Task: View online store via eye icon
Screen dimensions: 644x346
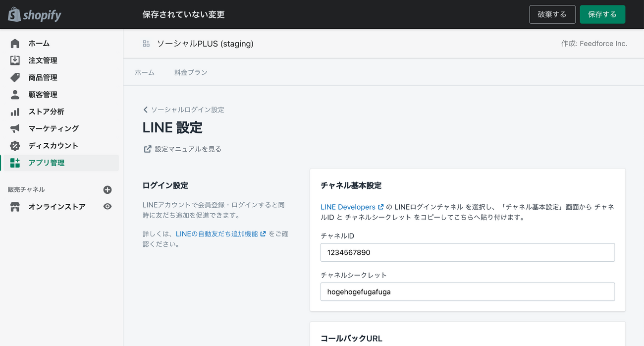Action: tap(107, 207)
